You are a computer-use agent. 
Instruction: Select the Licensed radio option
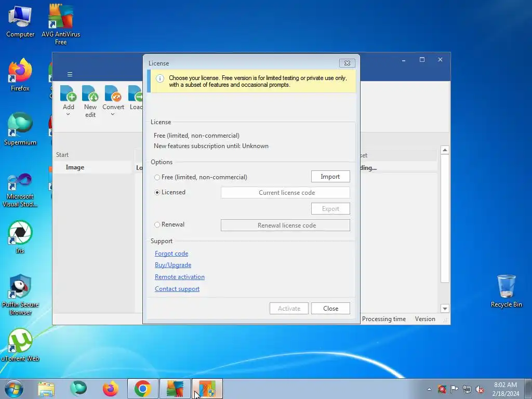(x=157, y=192)
